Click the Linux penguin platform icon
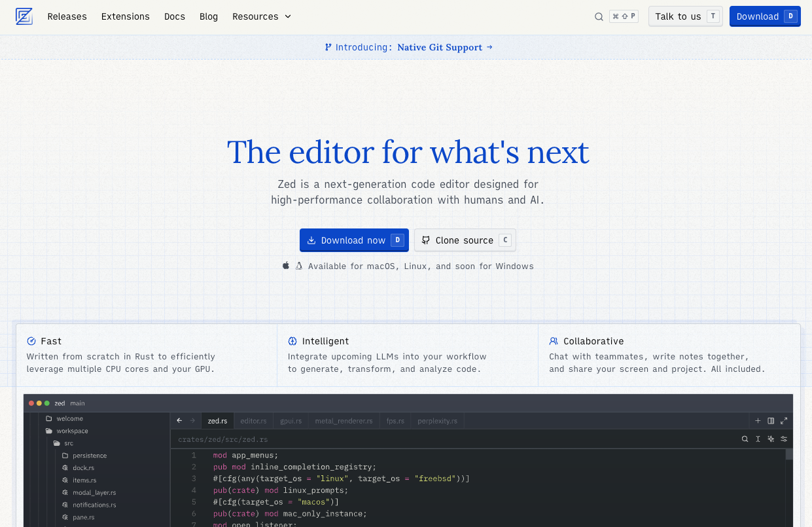This screenshot has width=812, height=527. pos(299,266)
